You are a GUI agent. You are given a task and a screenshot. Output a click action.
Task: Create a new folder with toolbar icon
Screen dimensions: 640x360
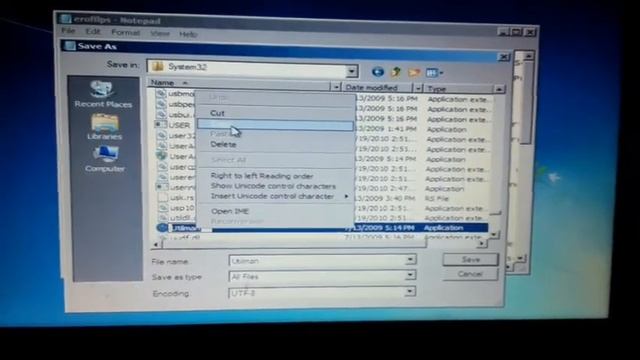pos(413,73)
